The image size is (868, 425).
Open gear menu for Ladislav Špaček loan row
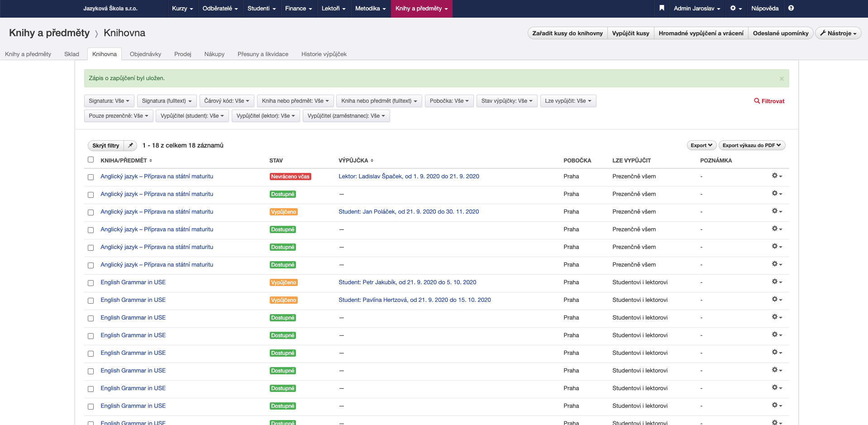click(x=777, y=176)
